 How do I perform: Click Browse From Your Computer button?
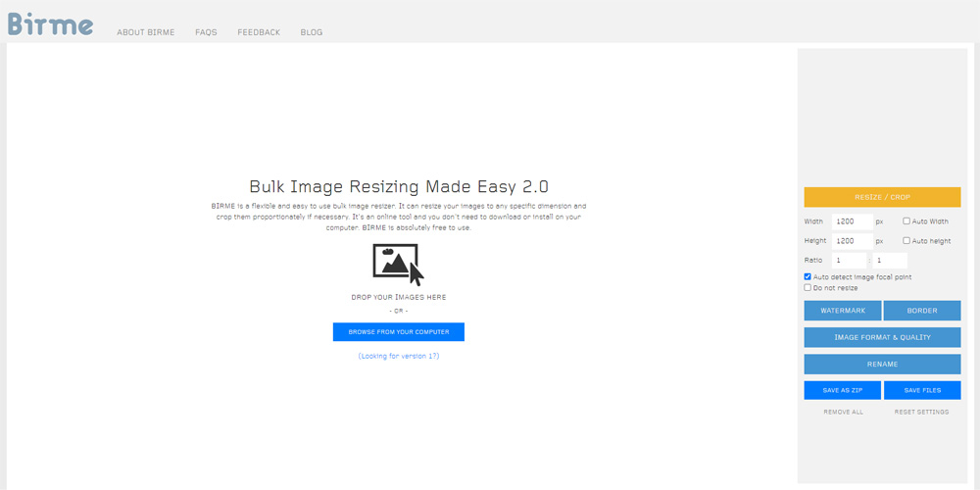click(x=399, y=332)
